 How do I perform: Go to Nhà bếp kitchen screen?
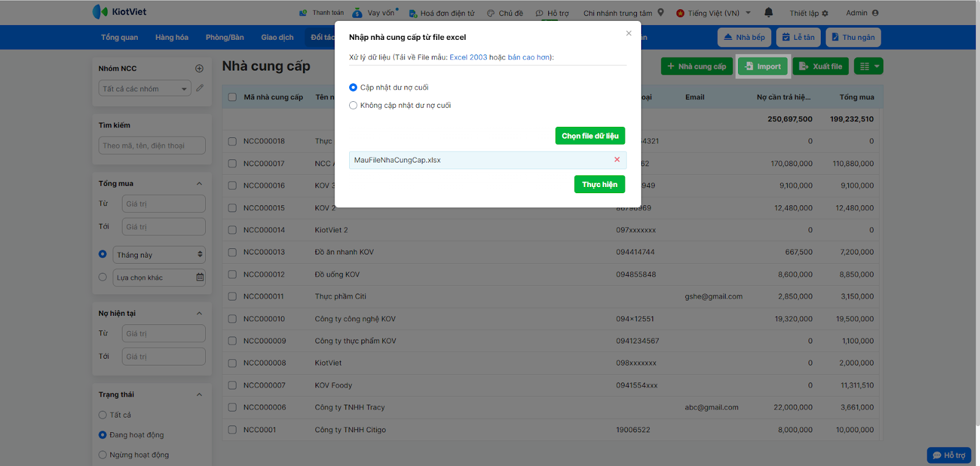[x=744, y=37]
